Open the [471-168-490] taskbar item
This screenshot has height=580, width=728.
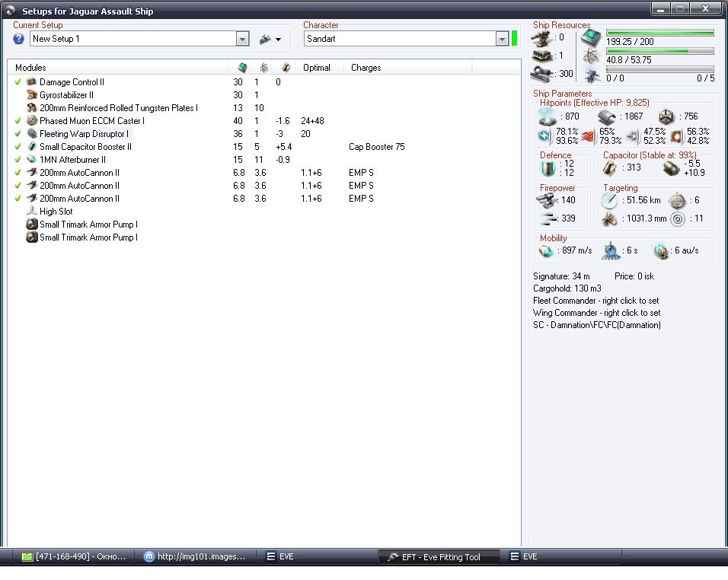point(73,557)
